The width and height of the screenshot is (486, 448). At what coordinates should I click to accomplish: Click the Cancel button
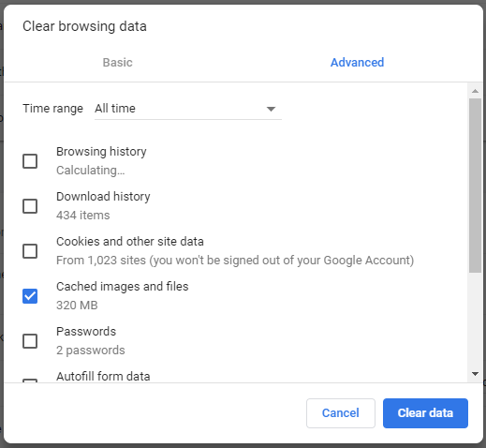coord(341,413)
